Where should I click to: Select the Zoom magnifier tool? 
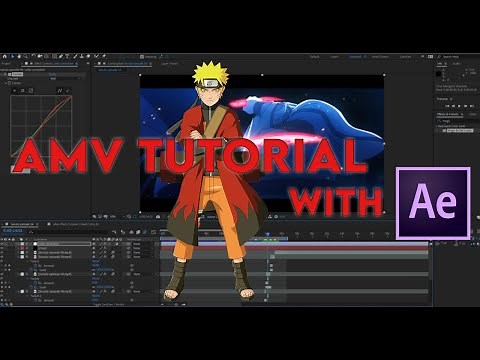coord(26,56)
